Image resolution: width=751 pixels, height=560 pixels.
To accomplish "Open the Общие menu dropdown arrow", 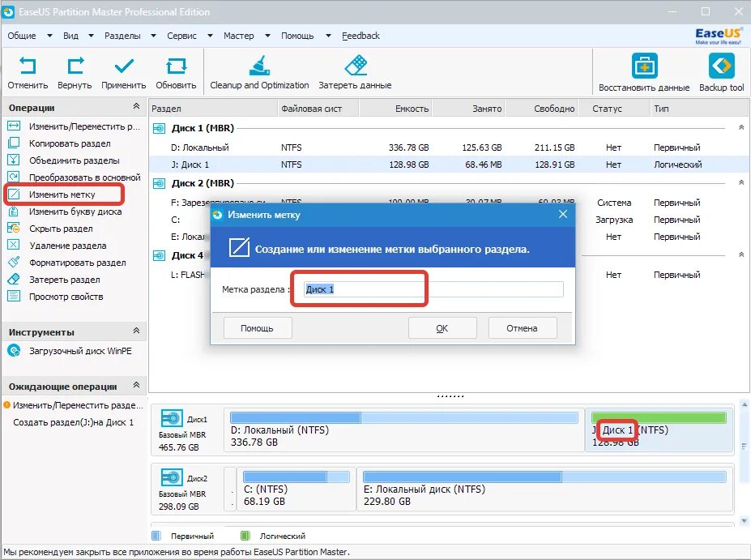I will [49, 36].
